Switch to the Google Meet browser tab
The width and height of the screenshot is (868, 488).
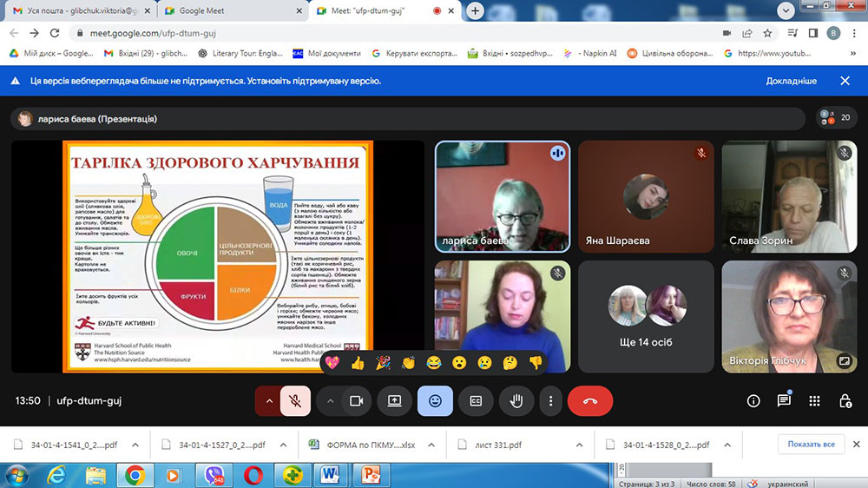tap(232, 11)
